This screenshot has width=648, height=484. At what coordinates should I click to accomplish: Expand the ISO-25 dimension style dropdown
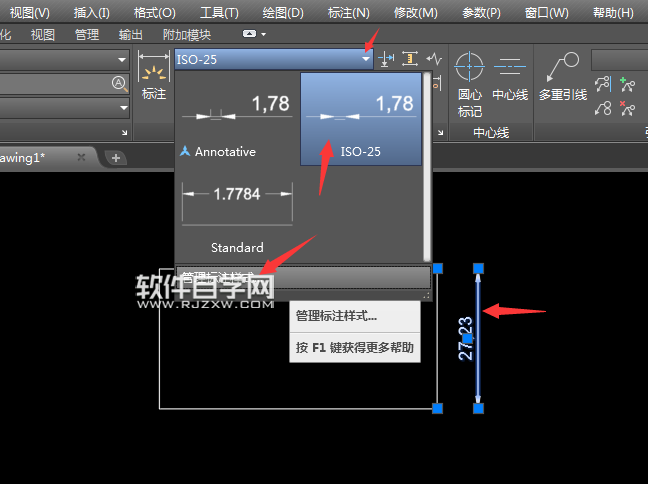point(366,59)
